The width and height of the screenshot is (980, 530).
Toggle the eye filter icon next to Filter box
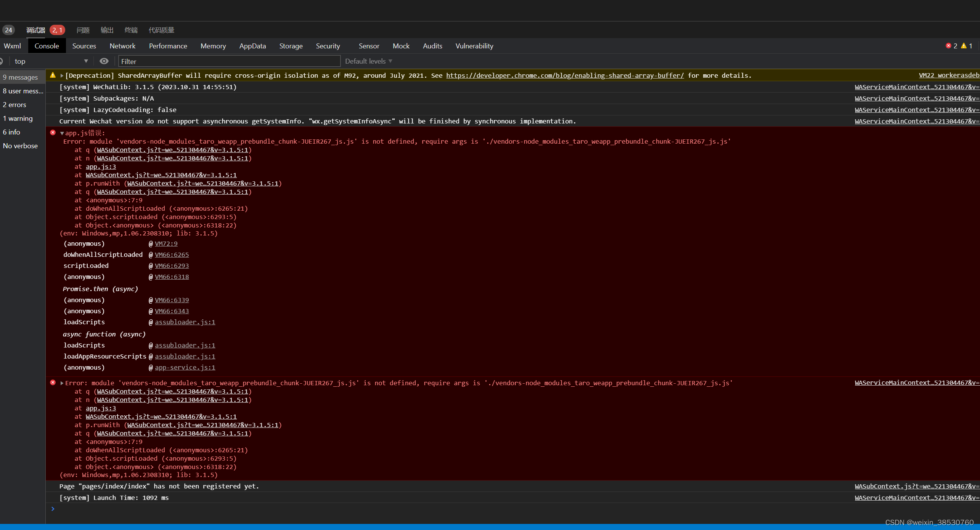pyautogui.click(x=104, y=61)
